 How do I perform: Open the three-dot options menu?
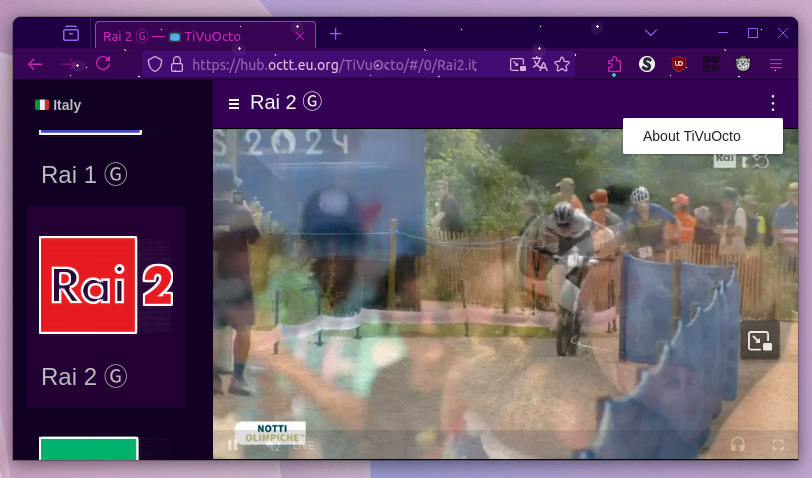773,103
